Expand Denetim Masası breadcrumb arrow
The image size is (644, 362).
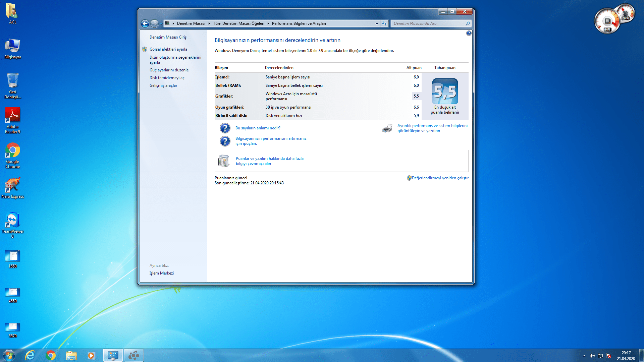tap(209, 23)
